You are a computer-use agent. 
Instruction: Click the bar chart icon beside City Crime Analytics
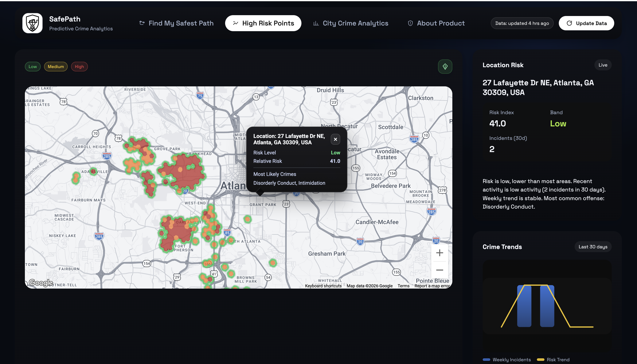316,23
